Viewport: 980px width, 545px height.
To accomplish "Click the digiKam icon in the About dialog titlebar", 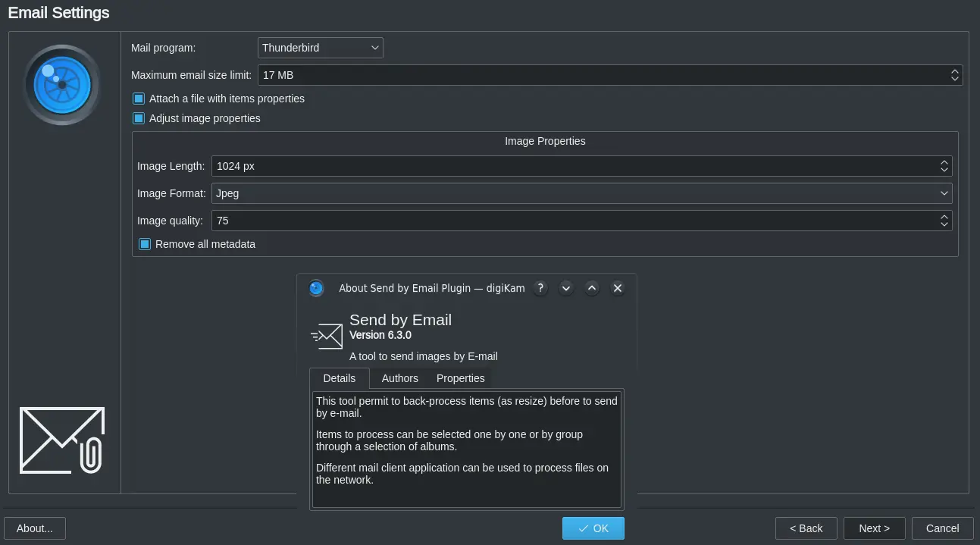I will pos(316,288).
